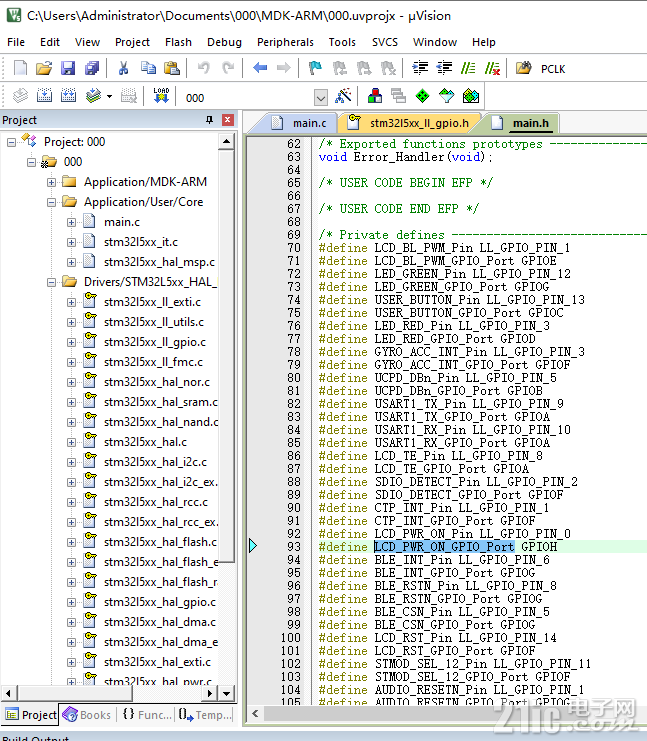Click the Download LOAD icon
The image size is (647, 741).
161,96
